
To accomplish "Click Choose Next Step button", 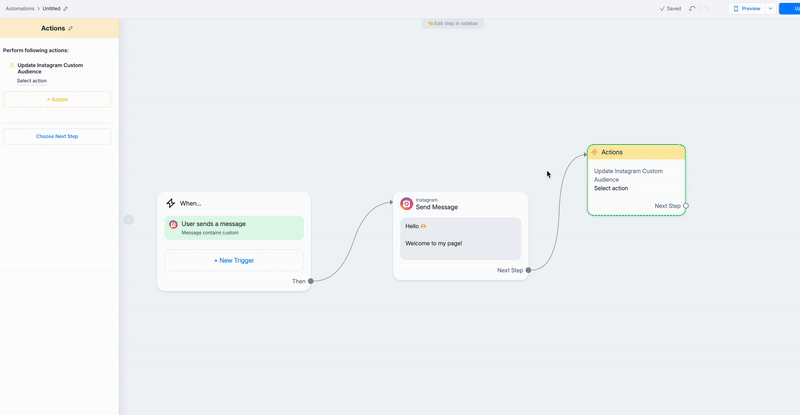I will 57,136.
